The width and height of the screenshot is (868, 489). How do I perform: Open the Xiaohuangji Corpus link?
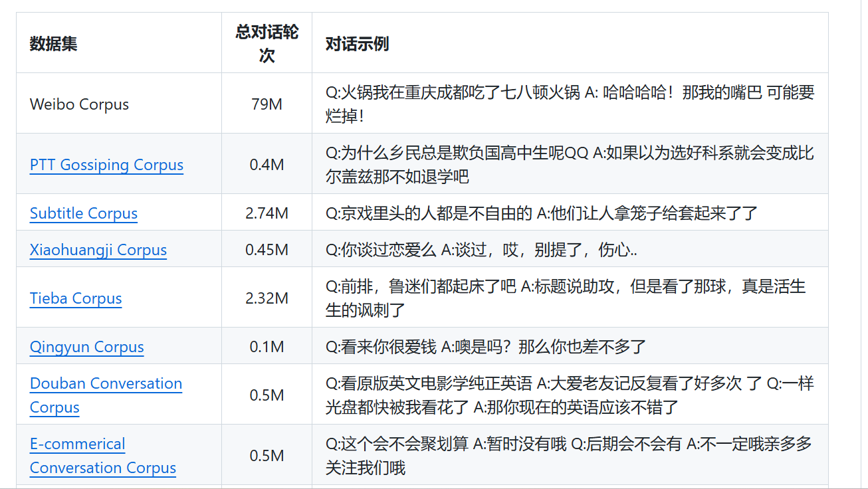tap(98, 250)
